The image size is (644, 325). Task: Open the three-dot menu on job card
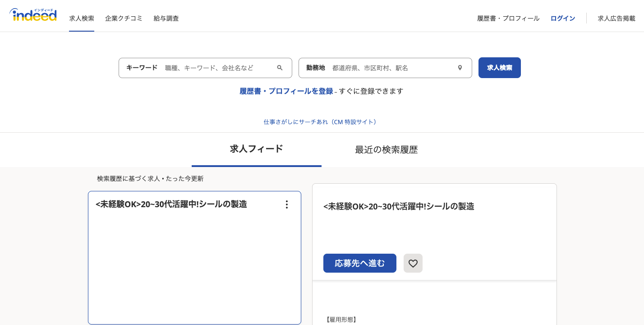tap(286, 204)
